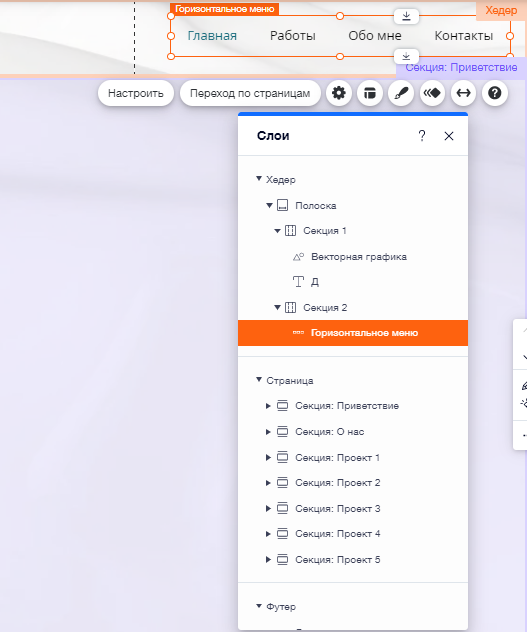Click the top download handle icon on menu

(x=406, y=16)
